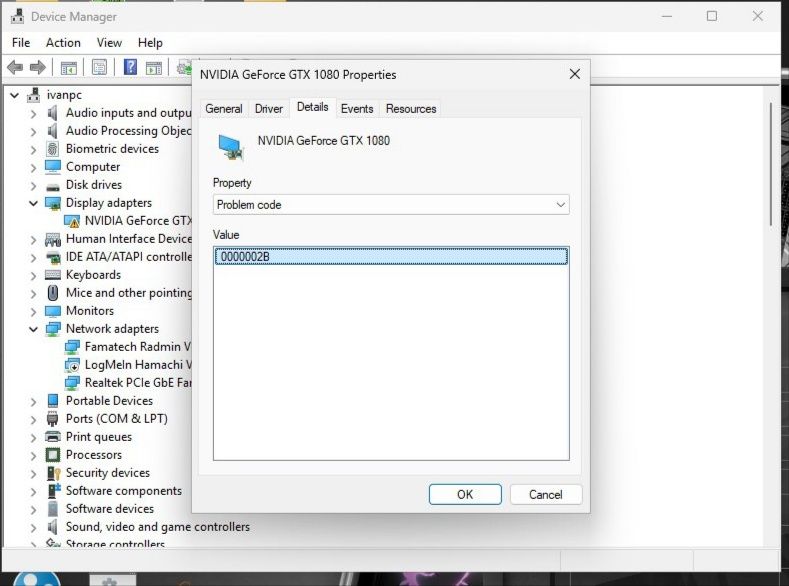The image size is (789, 586).
Task: Switch to the Resources tab
Action: (411, 109)
